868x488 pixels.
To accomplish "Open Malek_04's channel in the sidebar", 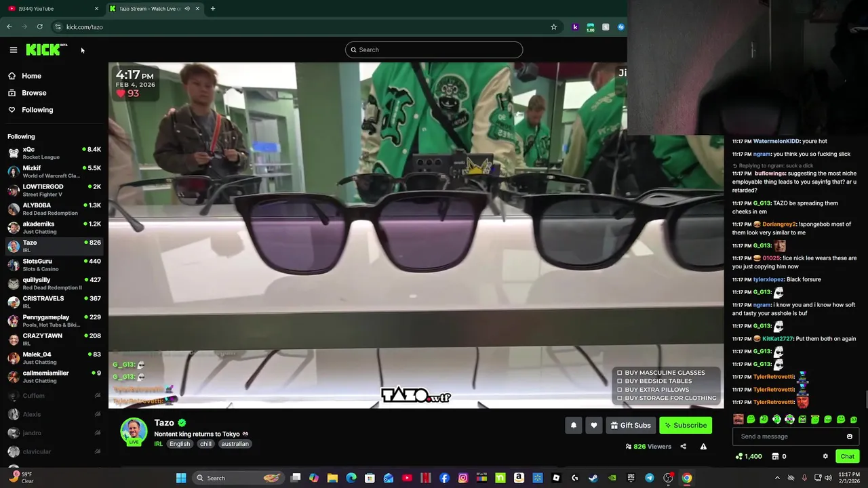I will pyautogui.click(x=54, y=358).
